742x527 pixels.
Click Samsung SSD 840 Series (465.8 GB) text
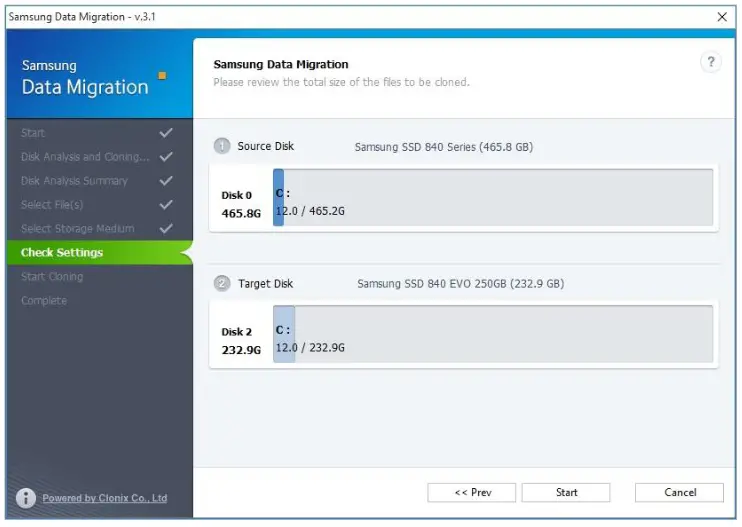pyautogui.click(x=443, y=147)
